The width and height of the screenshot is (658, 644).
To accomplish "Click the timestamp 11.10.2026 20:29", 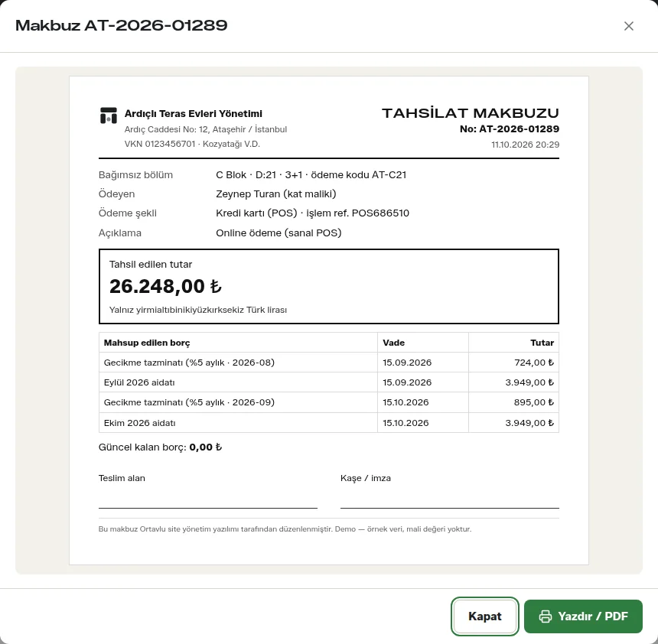I will [x=525, y=145].
